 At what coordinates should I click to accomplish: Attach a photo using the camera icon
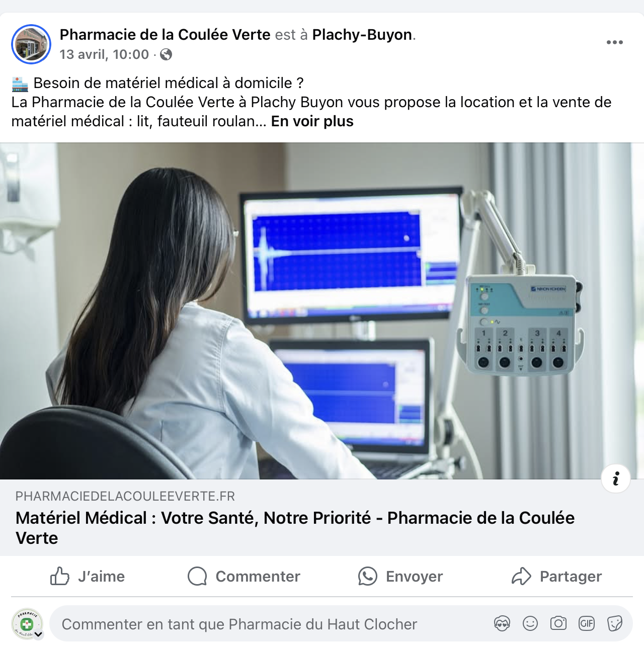558,624
